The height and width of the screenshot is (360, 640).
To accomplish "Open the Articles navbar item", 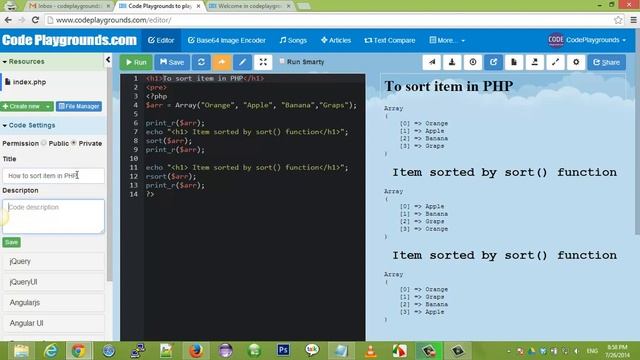I will point(336,40).
